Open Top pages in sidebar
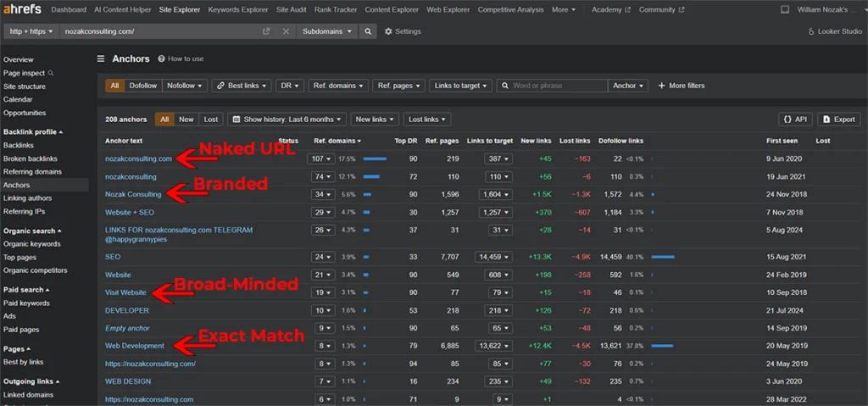Image resolution: width=868 pixels, height=406 pixels. coord(20,258)
